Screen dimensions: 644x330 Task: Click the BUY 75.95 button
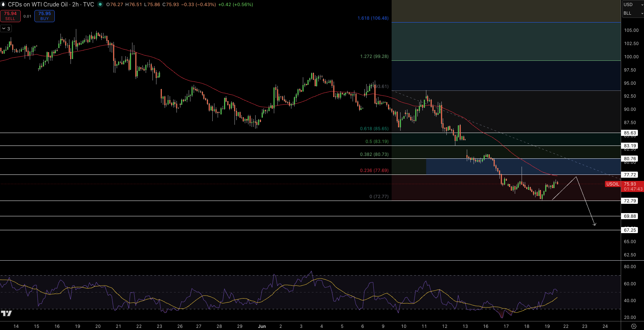(x=44, y=16)
